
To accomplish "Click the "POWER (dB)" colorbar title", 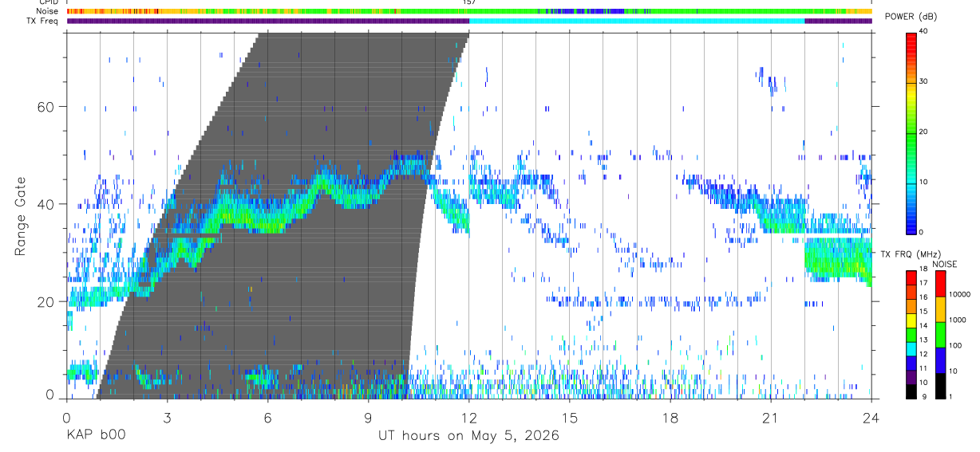I will click(911, 18).
